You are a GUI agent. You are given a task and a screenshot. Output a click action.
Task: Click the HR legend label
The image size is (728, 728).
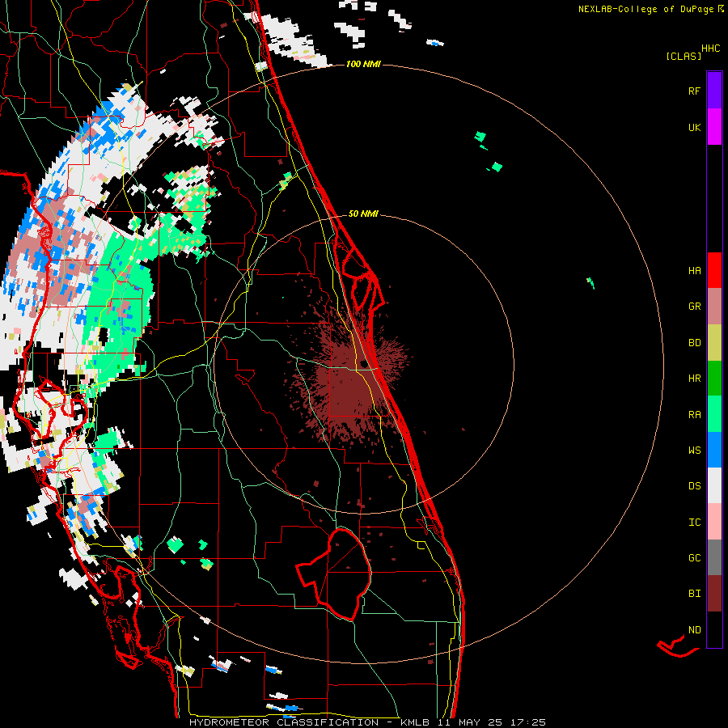point(694,379)
